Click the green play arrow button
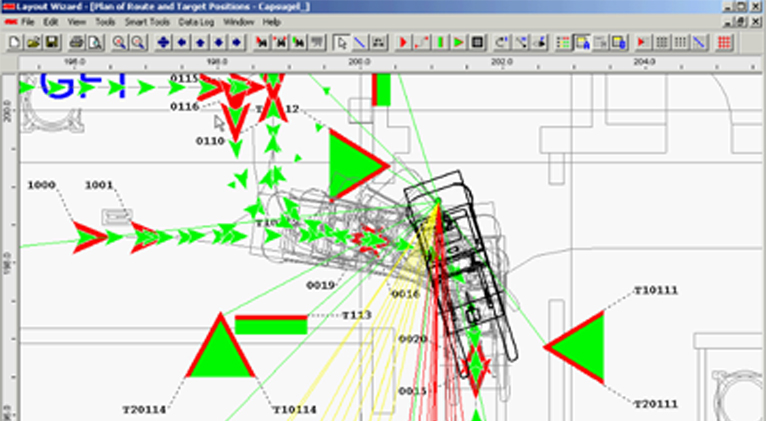This screenshot has width=767, height=421. coord(458,42)
